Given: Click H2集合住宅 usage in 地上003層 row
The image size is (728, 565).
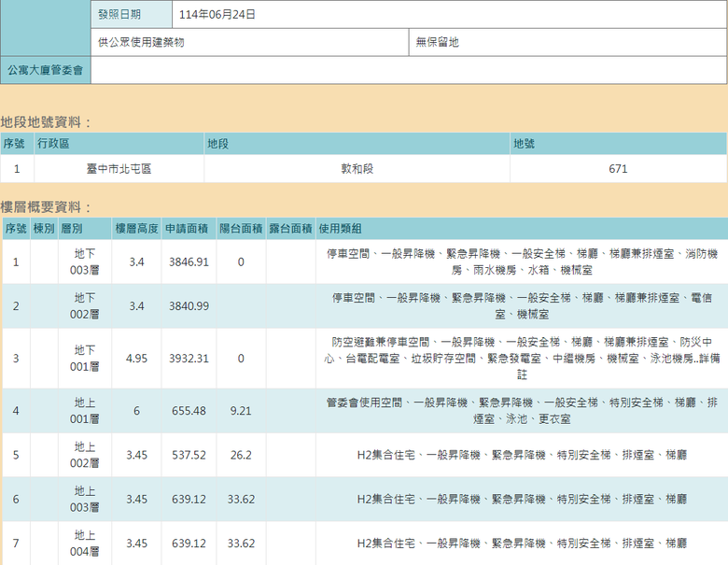Looking at the screenshot, I should [522, 499].
